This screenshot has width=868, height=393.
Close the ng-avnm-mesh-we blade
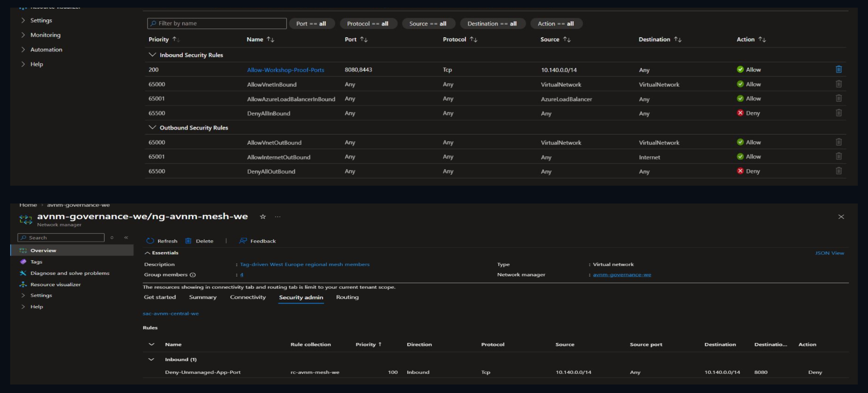point(841,217)
